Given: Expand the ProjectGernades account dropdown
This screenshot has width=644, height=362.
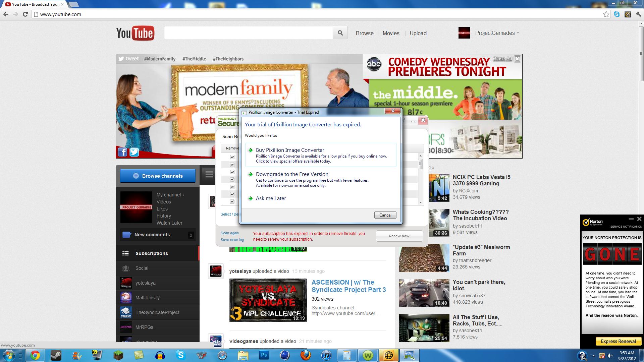Looking at the screenshot, I should click(518, 33).
